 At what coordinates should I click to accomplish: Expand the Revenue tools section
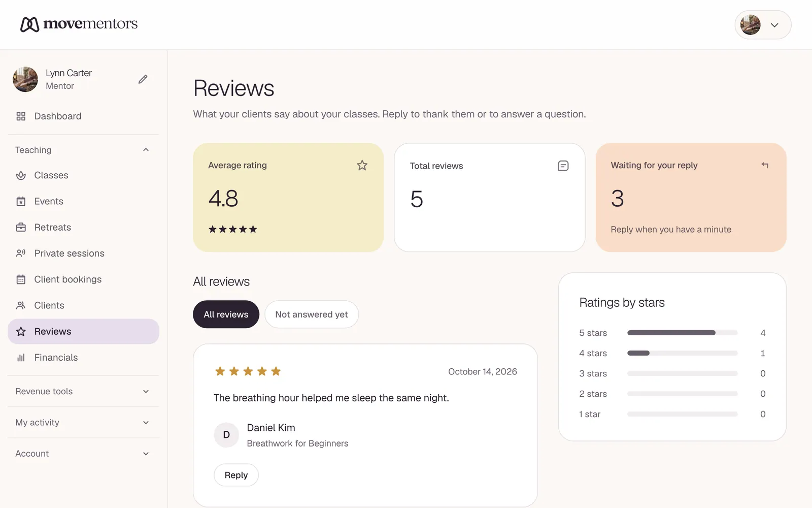(83, 391)
